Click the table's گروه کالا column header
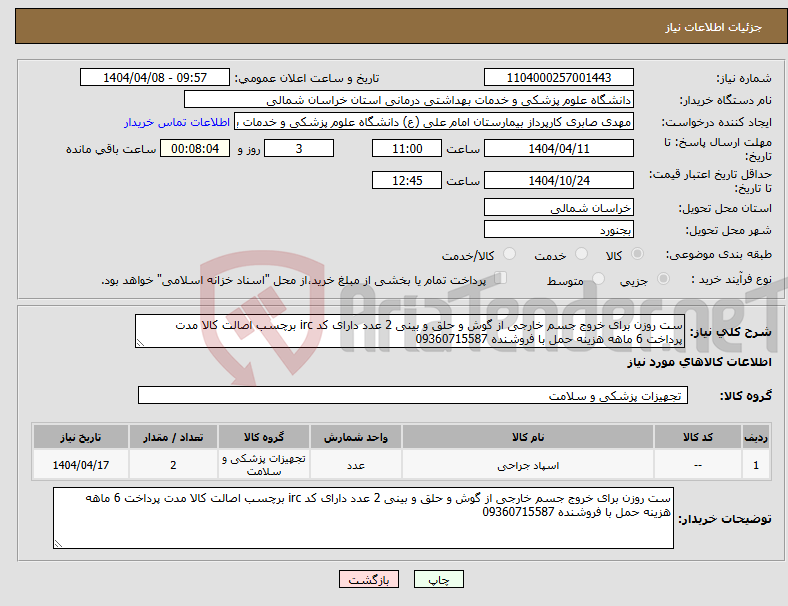 pyautogui.click(x=264, y=437)
